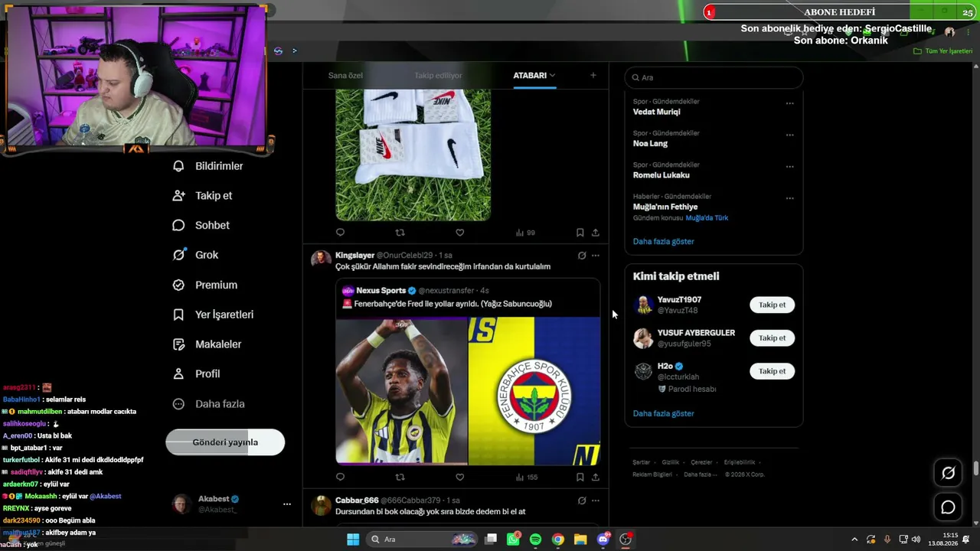Show more follow suggestions link
Screen dimensions: 980x551
(x=663, y=414)
